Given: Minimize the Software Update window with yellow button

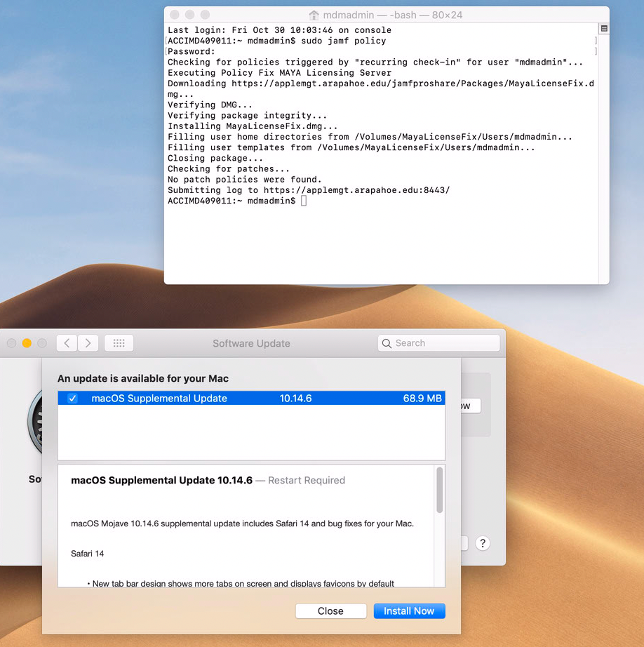Looking at the screenshot, I should point(27,343).
